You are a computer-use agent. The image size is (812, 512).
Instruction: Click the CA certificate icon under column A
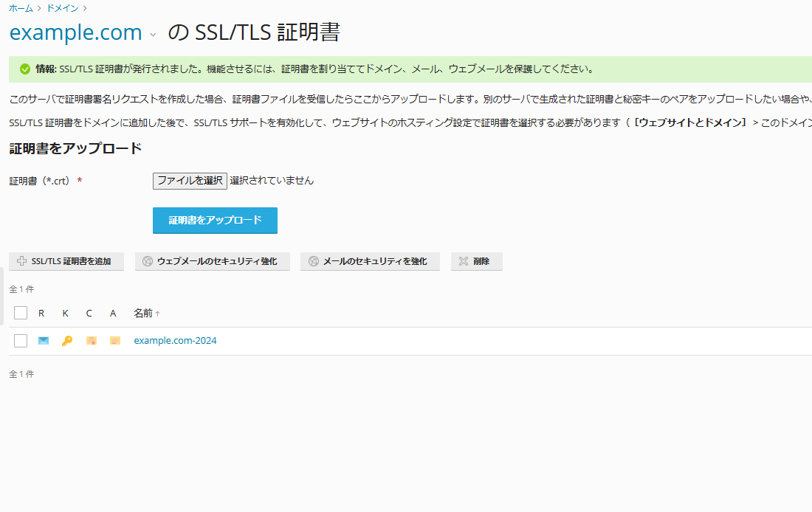114,341
